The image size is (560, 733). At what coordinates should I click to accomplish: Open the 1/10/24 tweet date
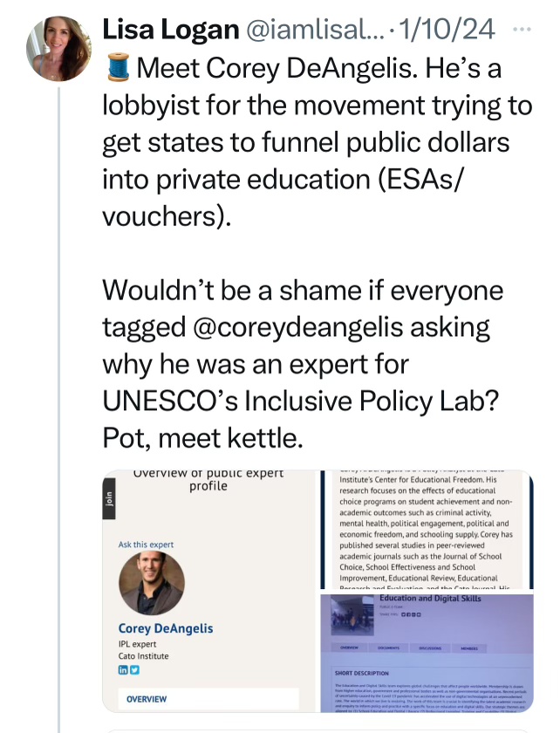pyautogui.click(x=453, y=30)
